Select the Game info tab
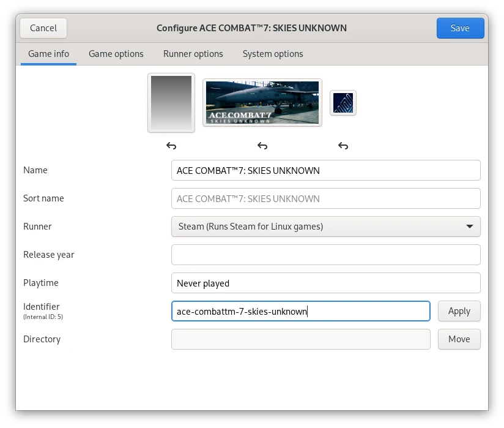 (x=49, y=54)
